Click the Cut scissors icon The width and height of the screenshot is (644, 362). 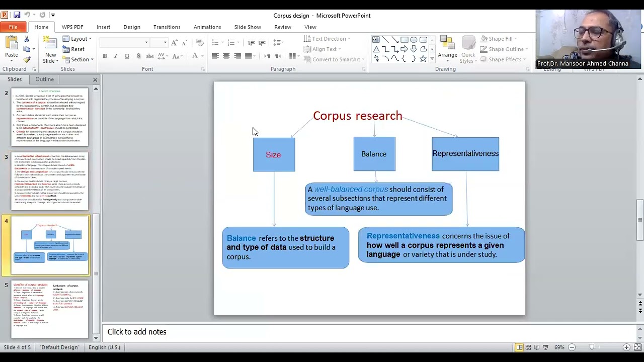tap(27, 39)
